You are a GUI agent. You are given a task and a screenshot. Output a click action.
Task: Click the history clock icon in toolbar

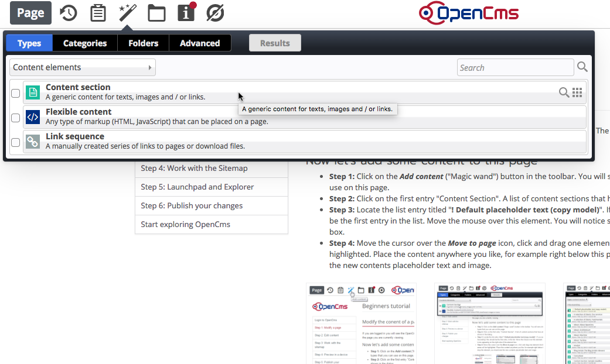click(x=69, y=13)
